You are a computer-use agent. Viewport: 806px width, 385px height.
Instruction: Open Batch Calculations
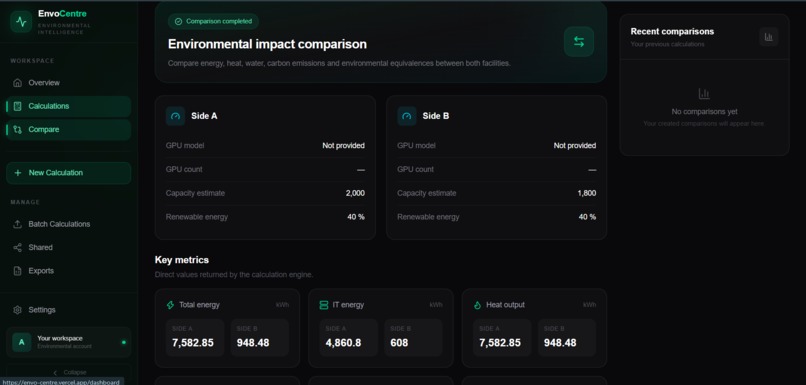(69, 224)
